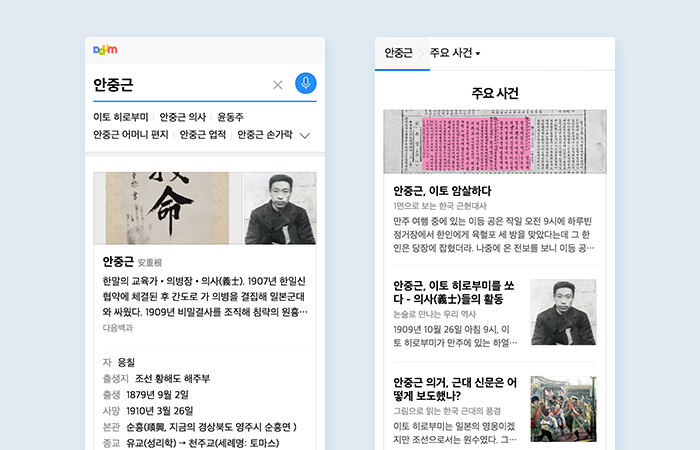This screenshot has width=700, height=450.
Task: Click religion value 유교(성리학) → 천주교
Action: [203, 443]
